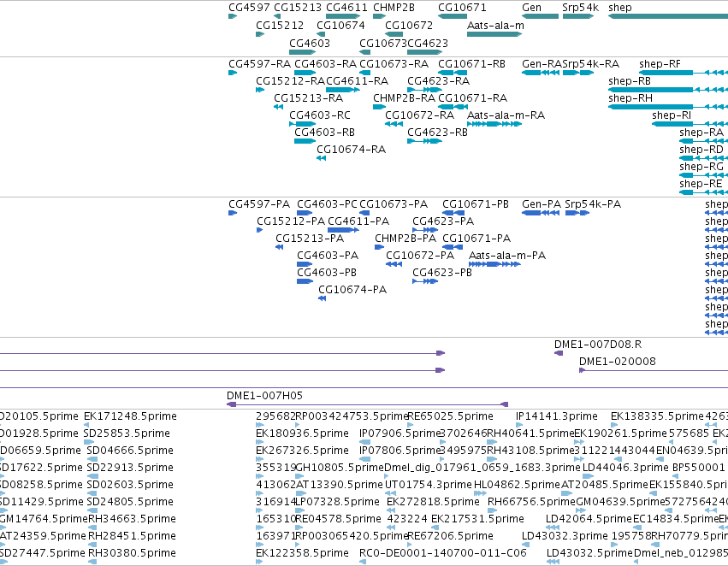Screen dimensions: 728x566
Task: Select the shep-RB transcript
Action: (668, 90)
